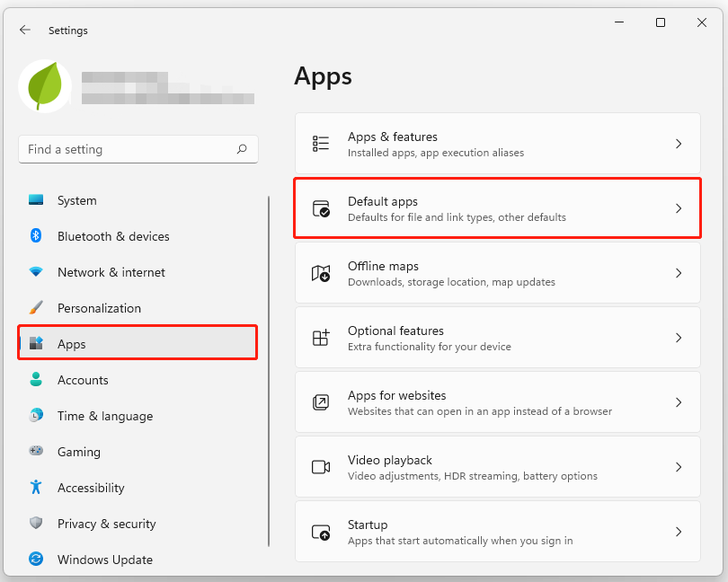This screenshot has height=582, width=728.
Task: Select Personalization in the sidebar
Action: [138, 308]
